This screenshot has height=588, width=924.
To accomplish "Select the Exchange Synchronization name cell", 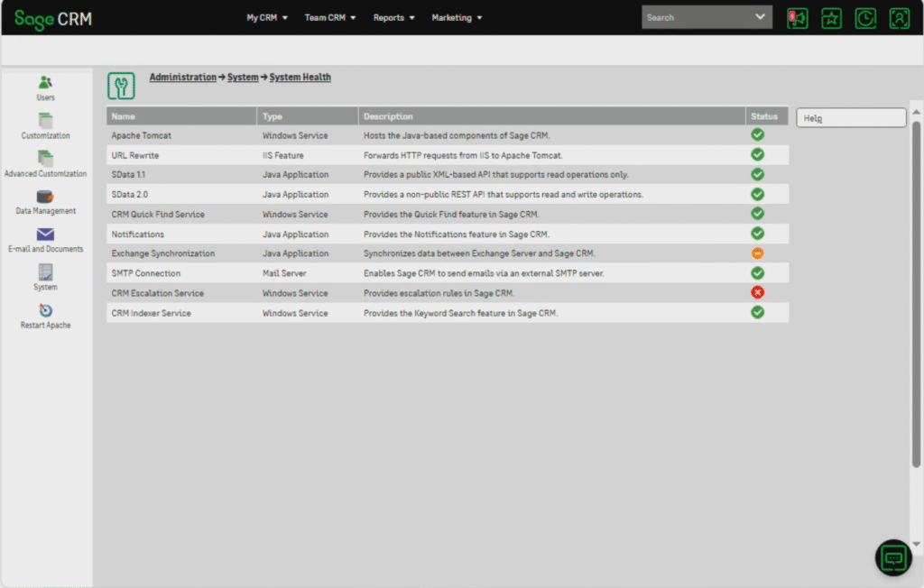I will tap(181, 253).
